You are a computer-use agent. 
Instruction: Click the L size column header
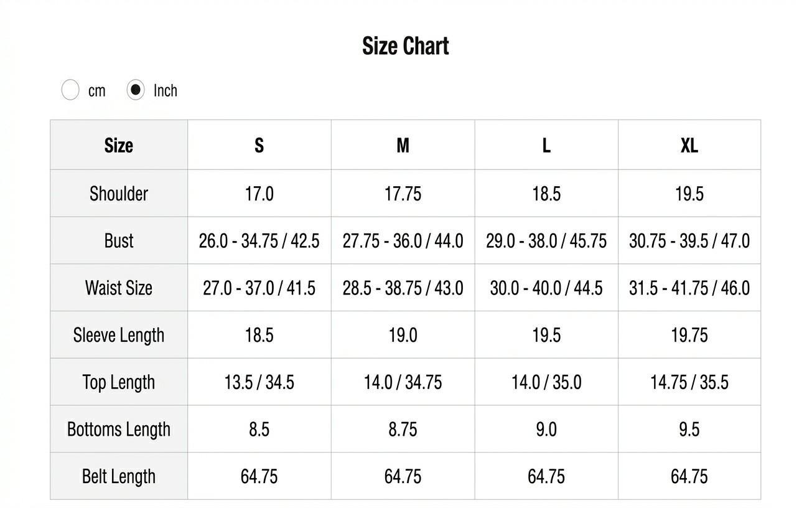[x=546, y=145]
